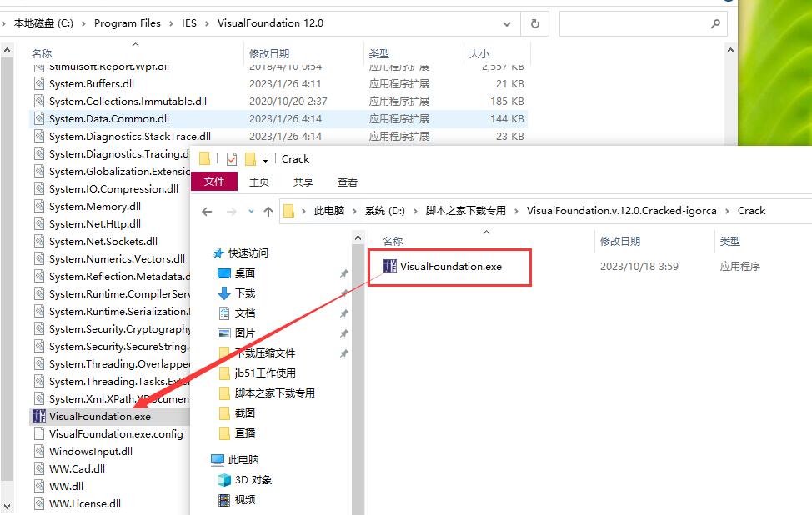Click the Properties quick-access icon in Crack title bar
Viewport: 812px width, 515px height.
[x=232, y=159]
